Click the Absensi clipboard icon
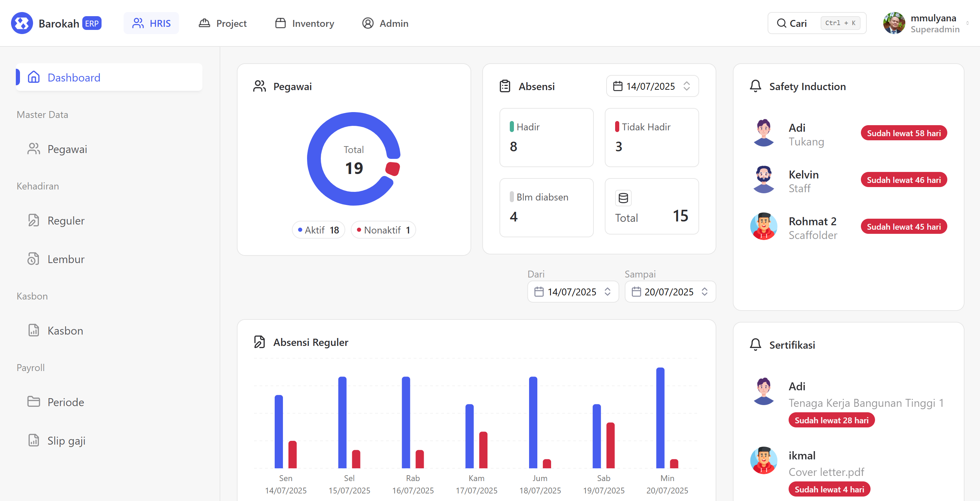Screen dimensions: 980x501 coord(505,86)
